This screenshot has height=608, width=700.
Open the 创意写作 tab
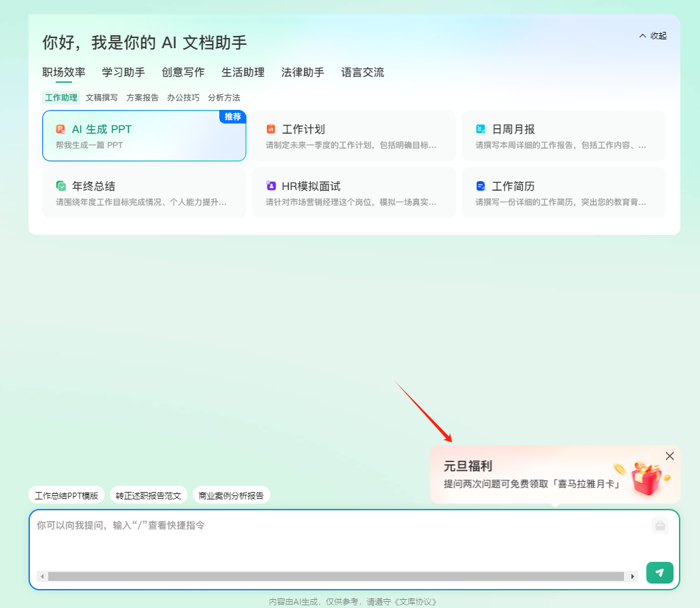pyautogui.click(x=182, y=72)
